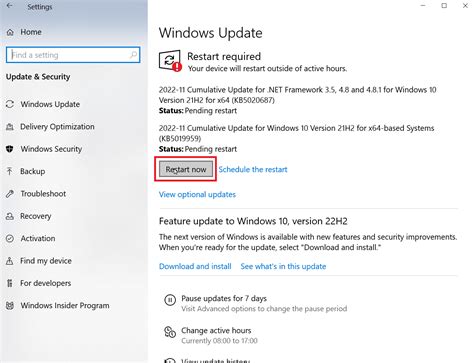Click the Troubleshoot wrench icon
474x363 pixels.
coord(10,194)
